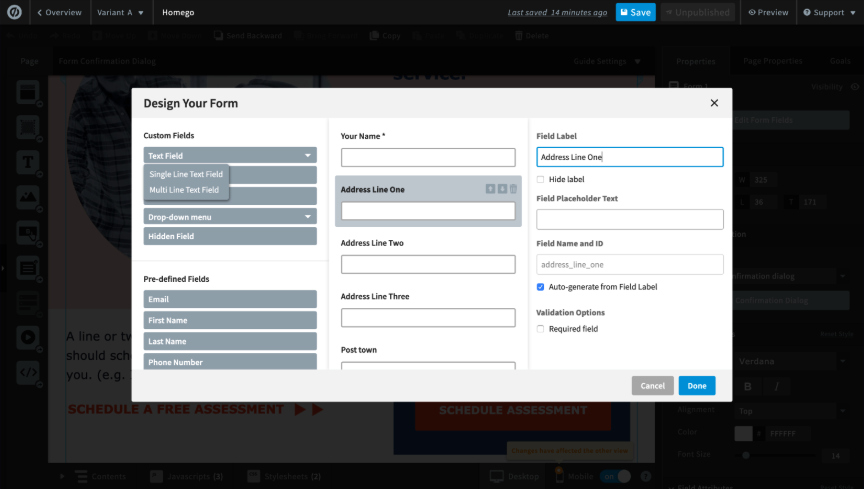Click the Cancel button

point(652,386)
